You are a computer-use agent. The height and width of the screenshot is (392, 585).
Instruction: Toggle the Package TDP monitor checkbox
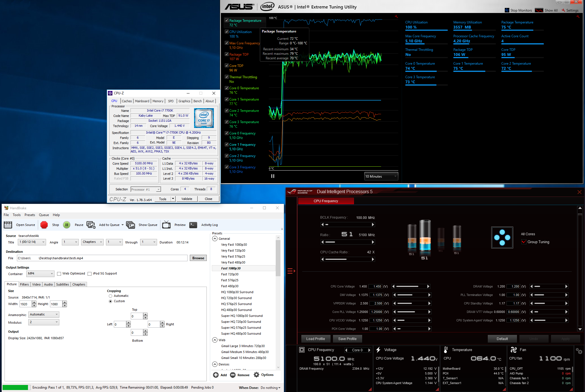click(227, 54)
